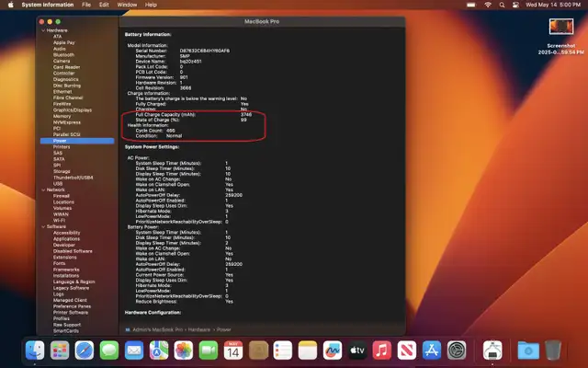Launch Maps from the dock
Image resolution: width=588 pixels, height=368 pixels.
[159, 351]
